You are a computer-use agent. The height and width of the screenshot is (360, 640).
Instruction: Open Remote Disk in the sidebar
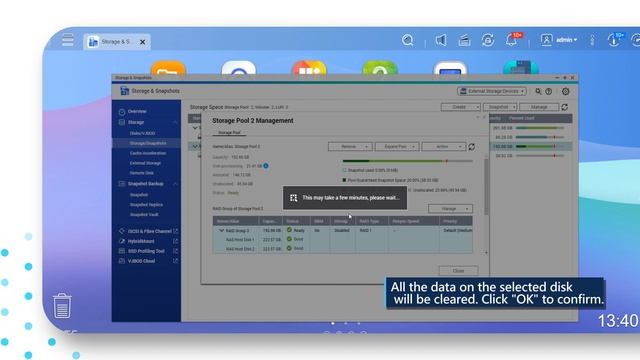coord(142,173)
